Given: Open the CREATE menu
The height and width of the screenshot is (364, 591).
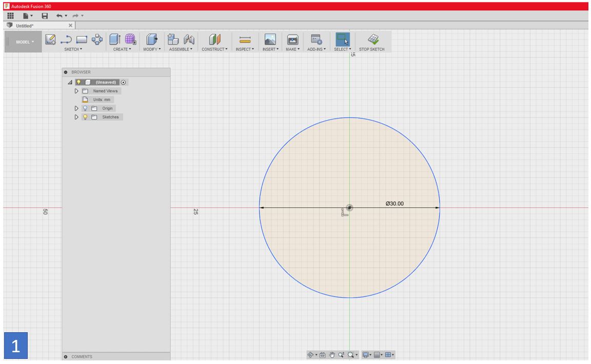Looking at the screenshot, I should click(x=122, y=49).
